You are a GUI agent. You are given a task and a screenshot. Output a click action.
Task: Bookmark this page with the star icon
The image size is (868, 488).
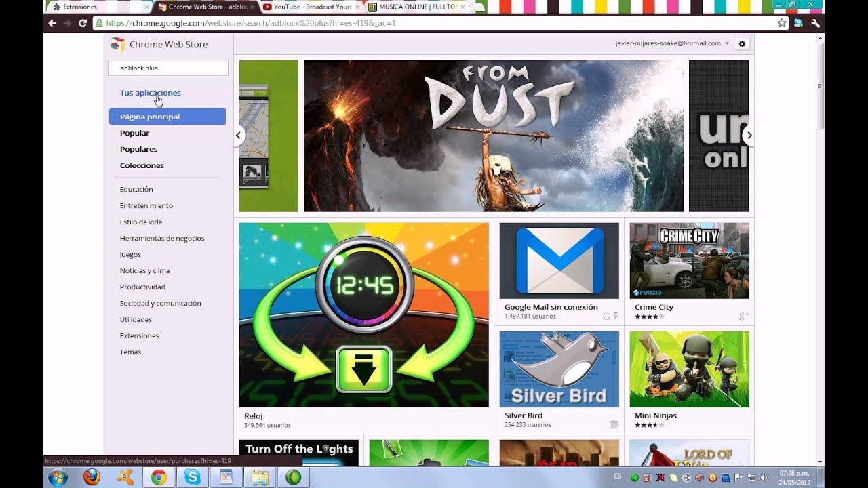[782, 23]
